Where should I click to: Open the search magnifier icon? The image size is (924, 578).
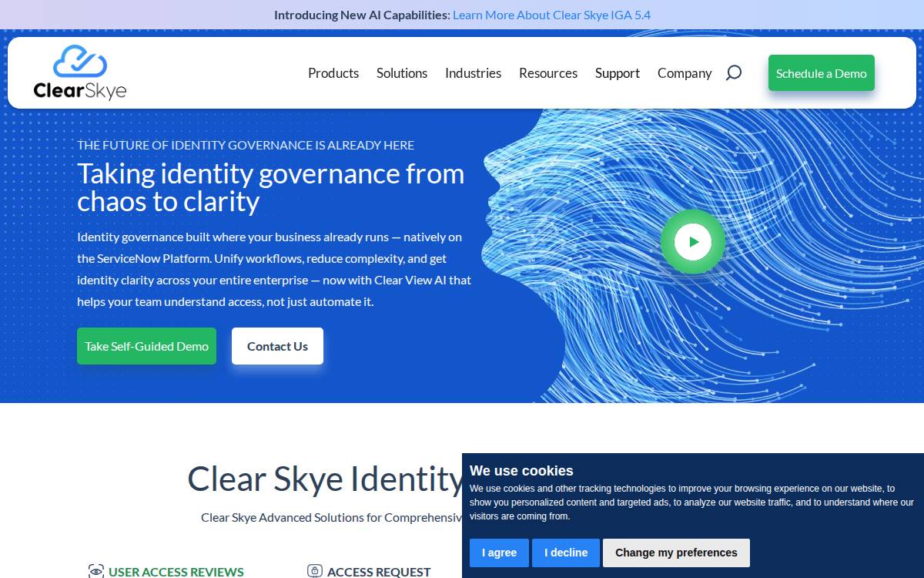(x=734, y=72)
